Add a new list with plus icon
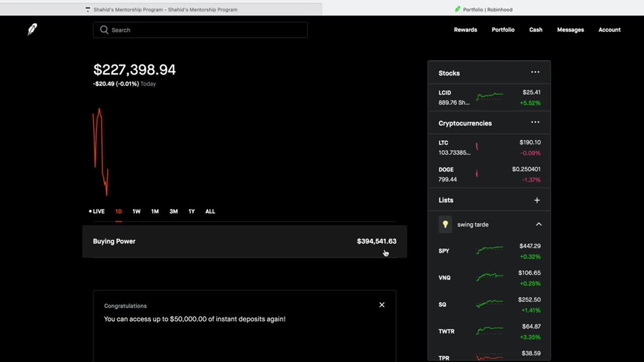Viewport: 644px width, 362px height. [537, 200]
